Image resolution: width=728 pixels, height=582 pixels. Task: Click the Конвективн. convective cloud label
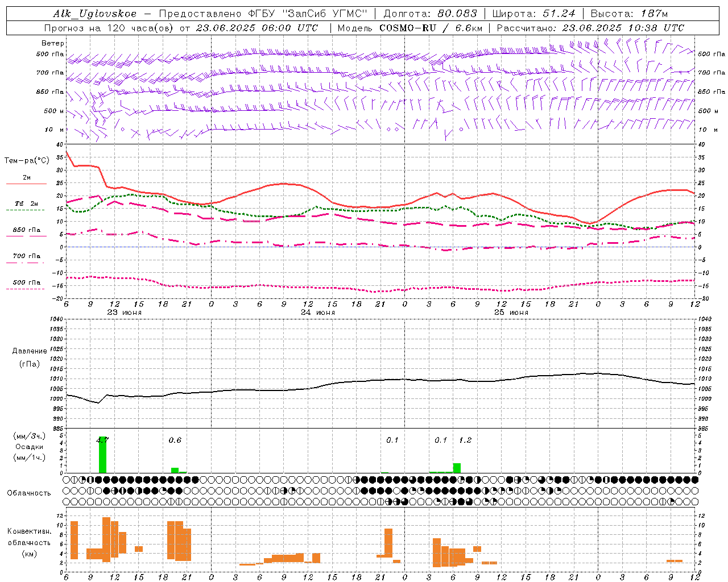click(x=30, y=532)
